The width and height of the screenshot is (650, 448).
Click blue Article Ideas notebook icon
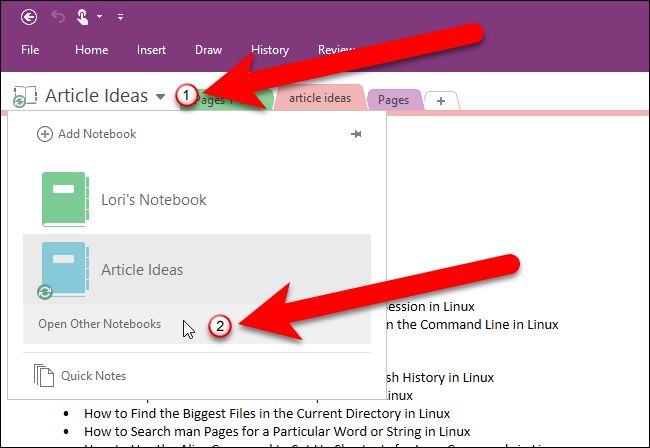[x=65, y=269]
